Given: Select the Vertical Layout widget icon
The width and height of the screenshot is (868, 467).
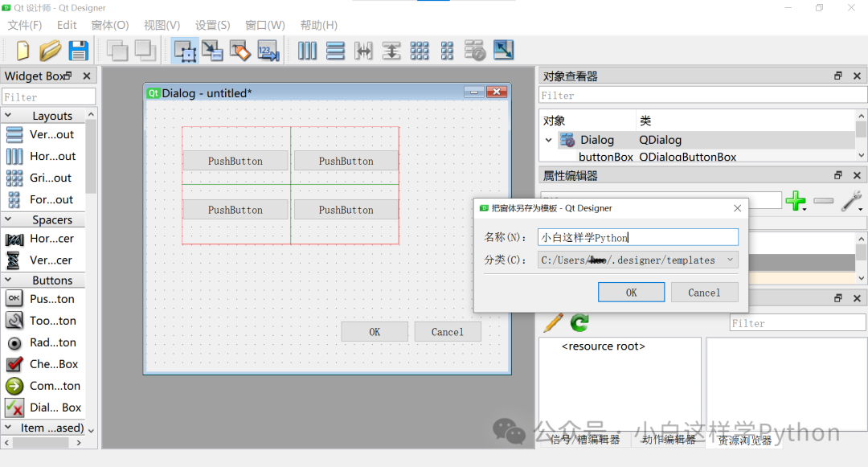Looking at the screenshot, I should (14, 134).
